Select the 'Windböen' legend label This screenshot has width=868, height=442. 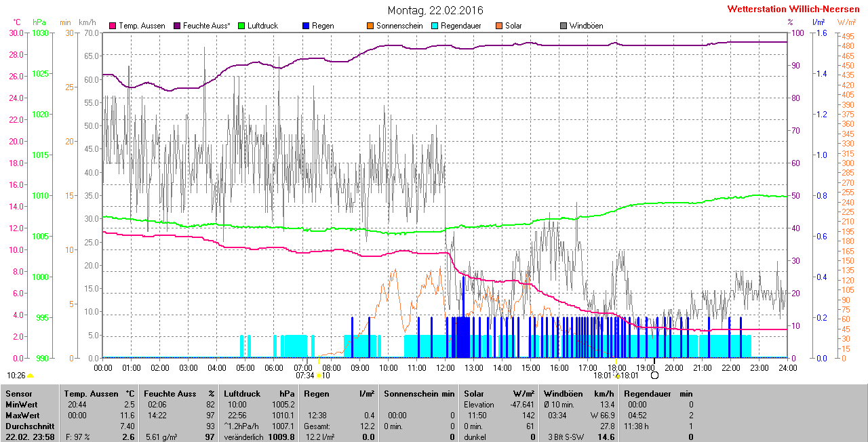(587, 26)
